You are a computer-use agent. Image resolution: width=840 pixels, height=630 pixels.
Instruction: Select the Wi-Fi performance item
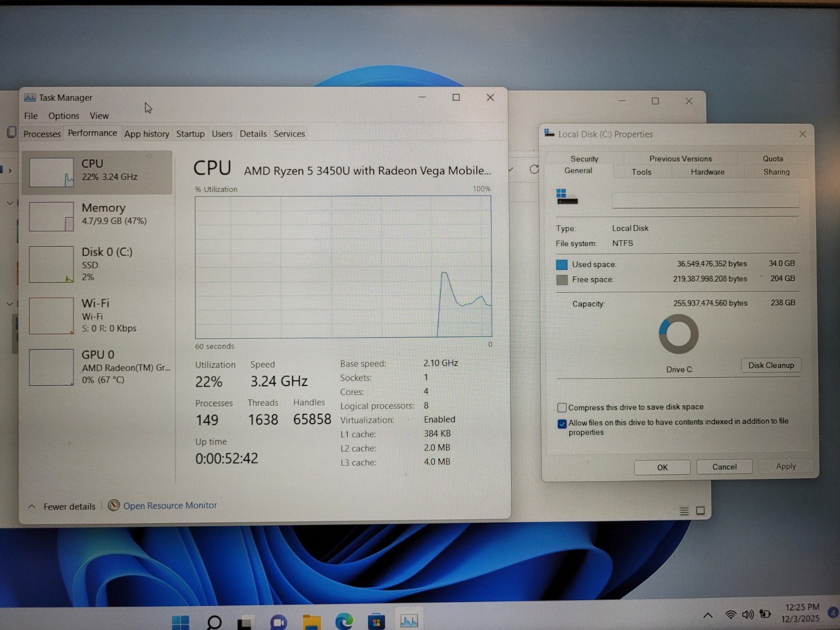click(x=97, y=316)
